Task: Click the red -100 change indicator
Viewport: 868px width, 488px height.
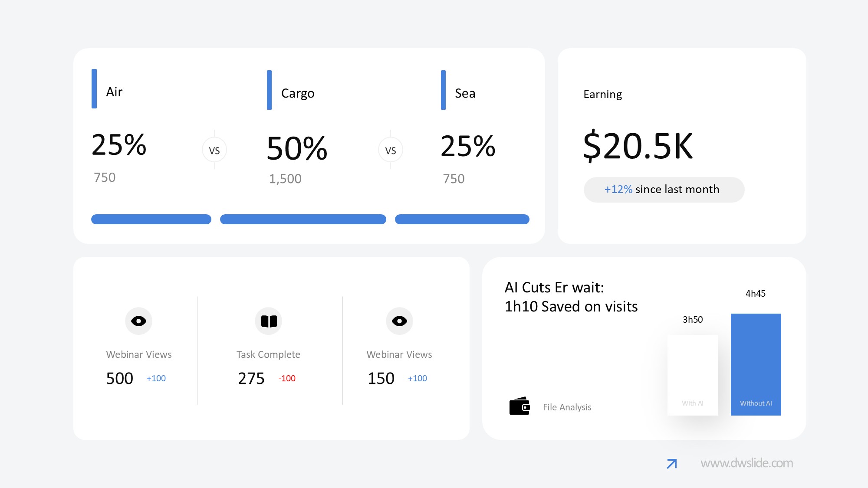Action: (x=287, y=378)
